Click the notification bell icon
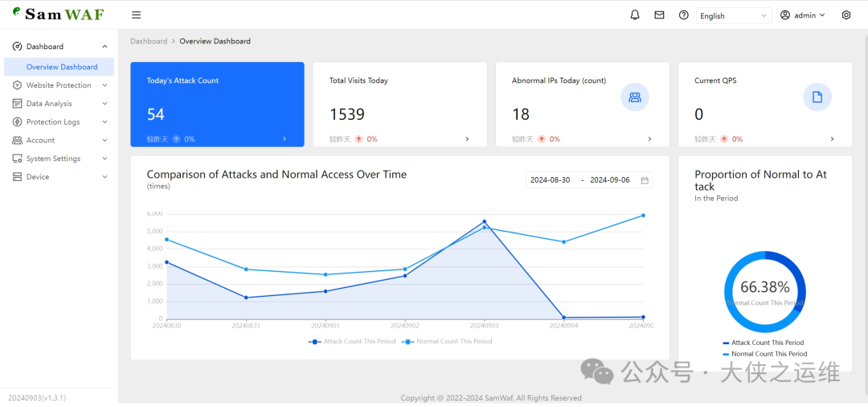Image resolution: width=868 pixels, height=407 pixels. click(x=635, y=15)
